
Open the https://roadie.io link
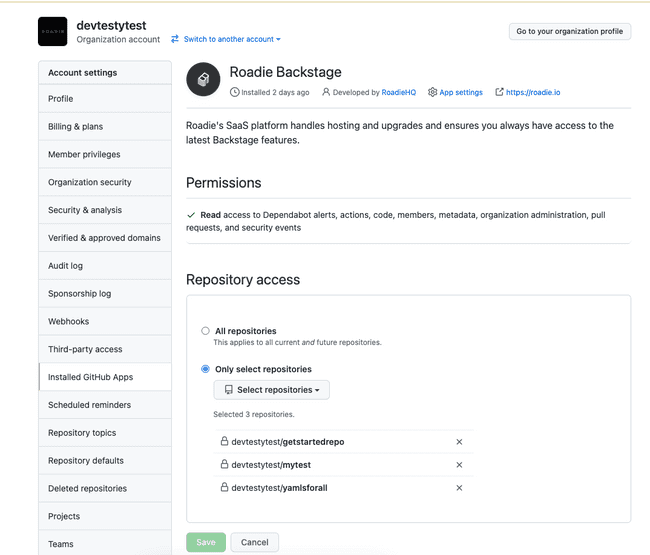[533, 92]
